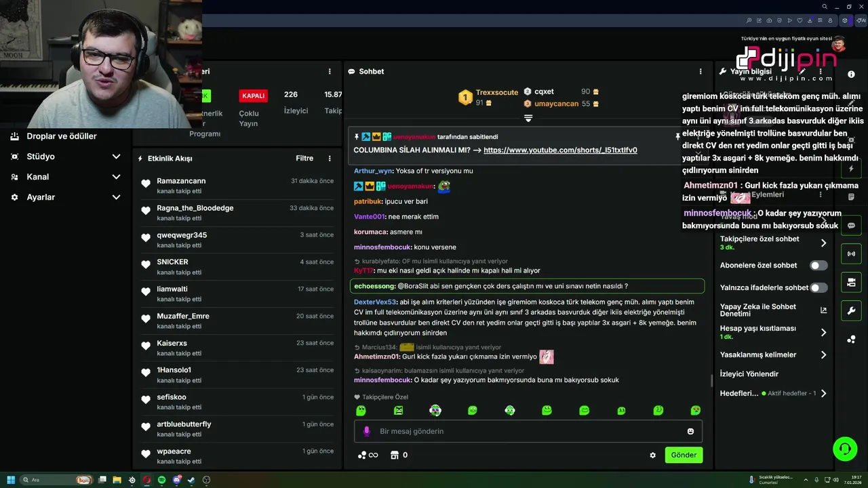Open Steam from the taskbar
This screenshot has width=868, height=488.
[x=191, y=480]
